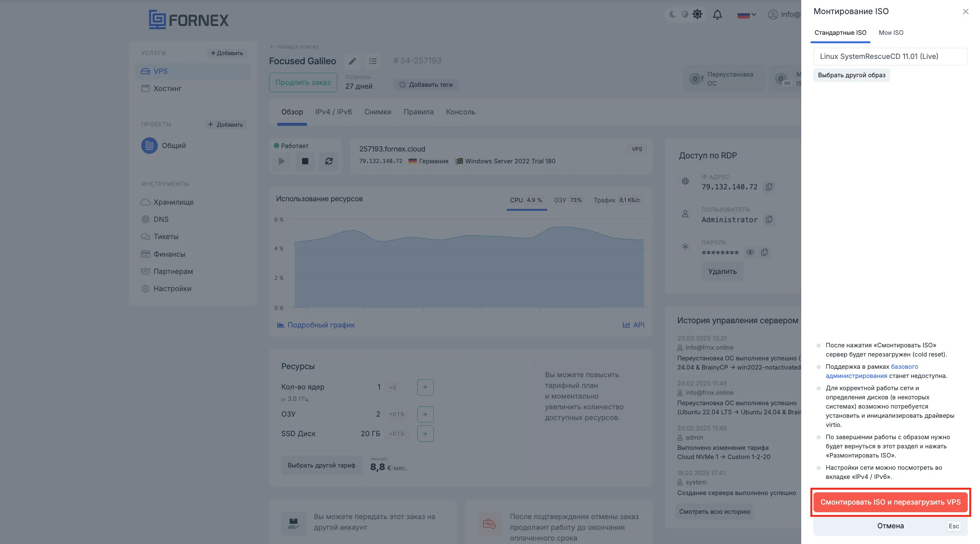The height and width of the screenshot is (544, 980).
Task: Show CPU usage graph
Action: pos(527,200)
